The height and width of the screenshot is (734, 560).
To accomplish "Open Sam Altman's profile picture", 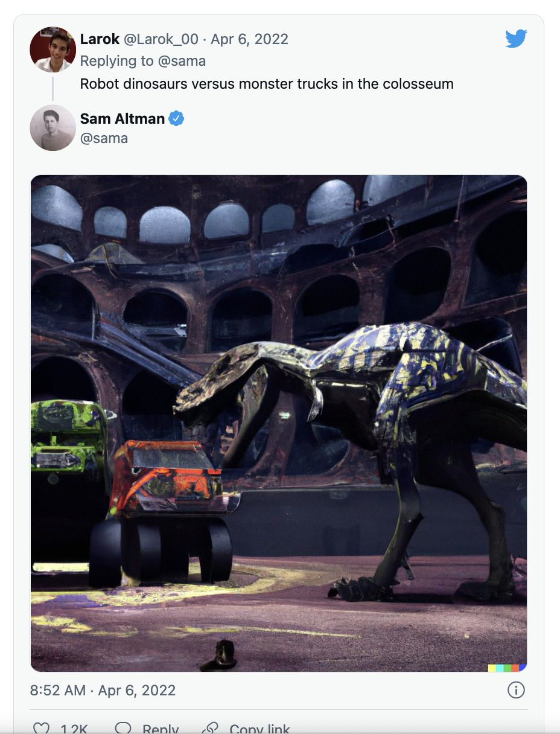I will [x=52, y=128].
